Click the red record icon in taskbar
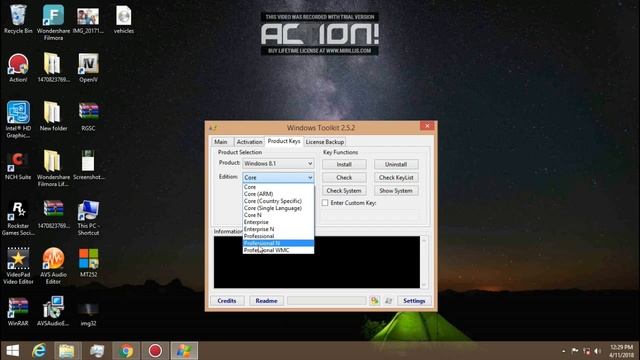The width and height of the screenshot is (640, 360). pyautogui.click(x=155, y=351)
